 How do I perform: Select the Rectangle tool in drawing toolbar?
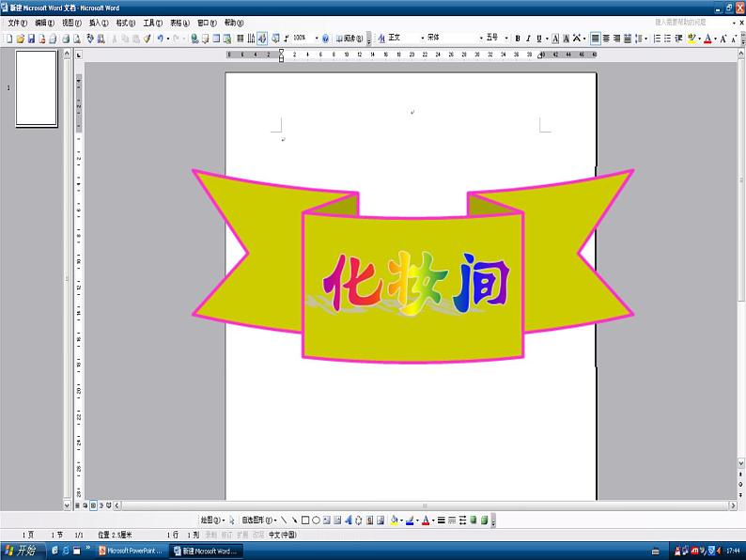[305, 520]
